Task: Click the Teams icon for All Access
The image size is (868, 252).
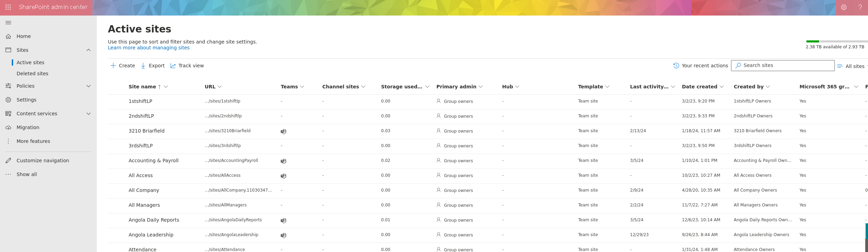Action: coord(284,176)
